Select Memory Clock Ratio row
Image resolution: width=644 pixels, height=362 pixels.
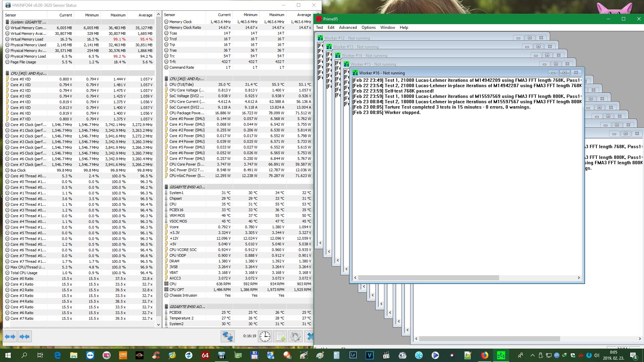[238, 27]
